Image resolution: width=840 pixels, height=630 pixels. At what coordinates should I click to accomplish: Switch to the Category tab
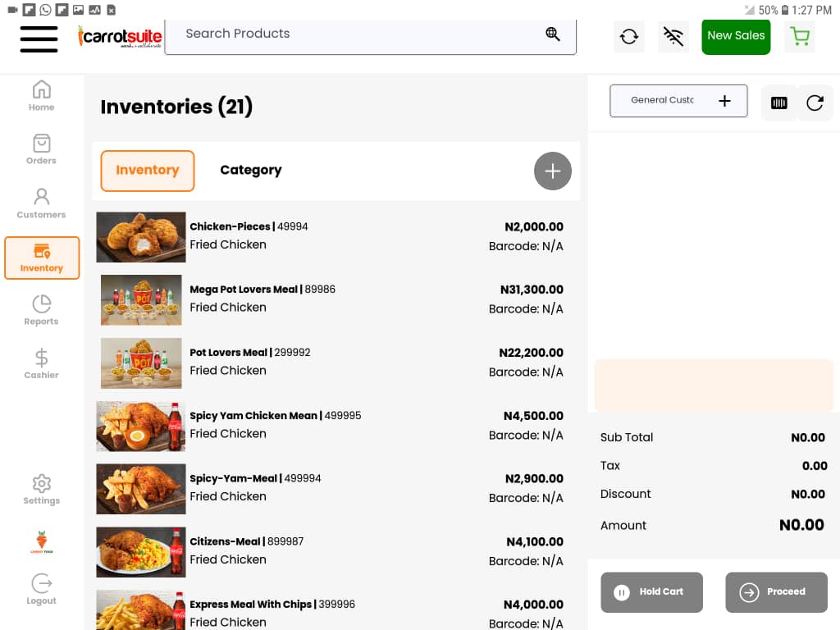click(x=250, y=170)
